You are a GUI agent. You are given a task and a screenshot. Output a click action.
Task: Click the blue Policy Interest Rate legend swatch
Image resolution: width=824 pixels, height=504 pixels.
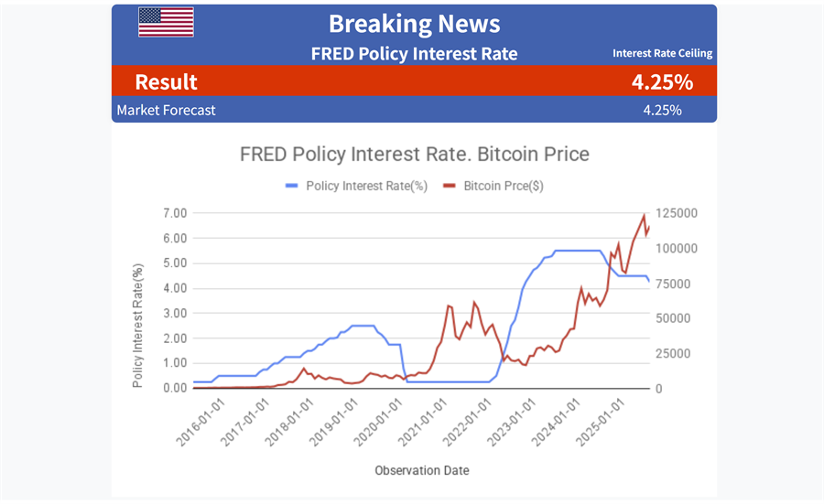tap(292, 186)
